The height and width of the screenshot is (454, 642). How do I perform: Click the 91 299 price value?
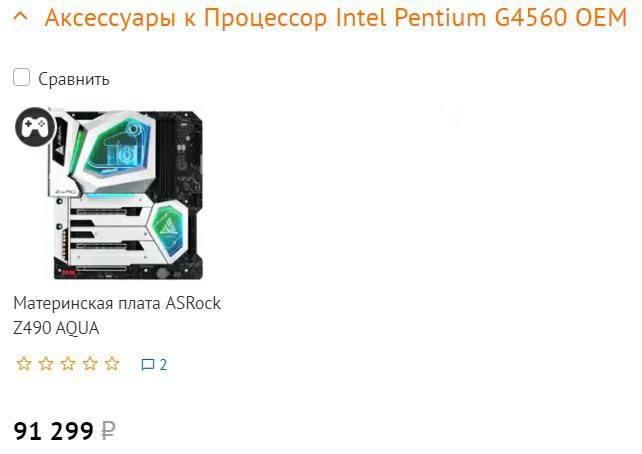tap(54, 431)
